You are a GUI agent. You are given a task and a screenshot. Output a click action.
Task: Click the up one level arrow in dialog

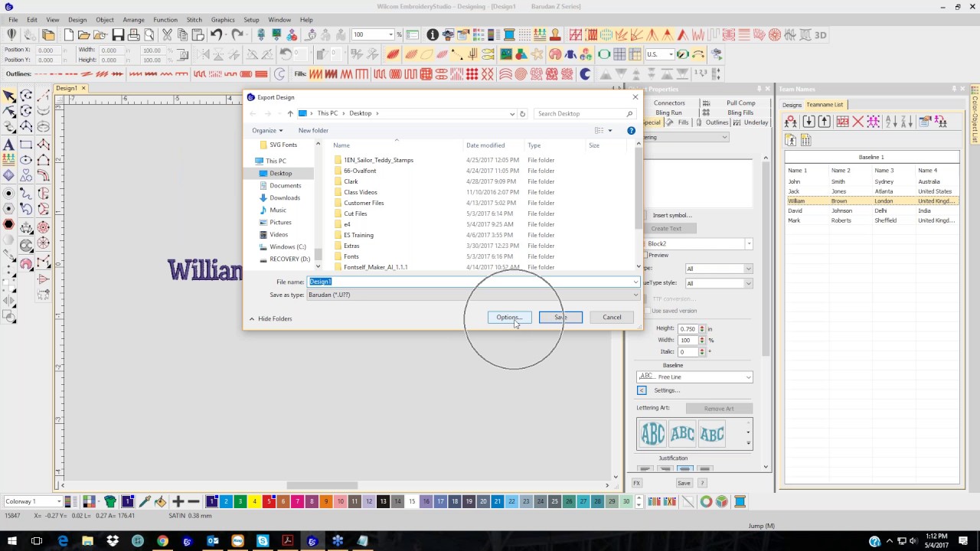point(290,113)
